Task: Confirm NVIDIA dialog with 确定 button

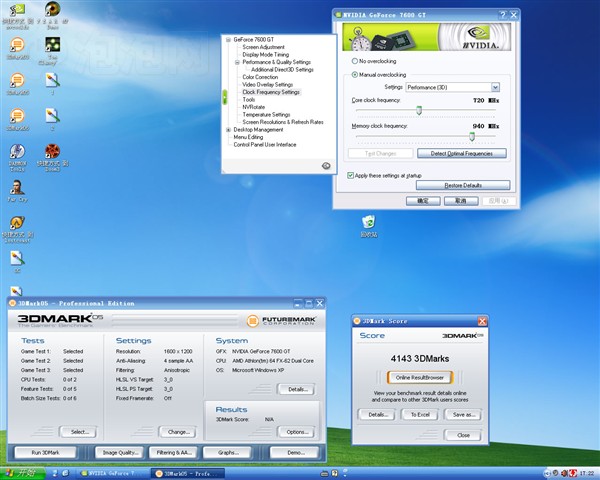Action: [x=423, y=201]
